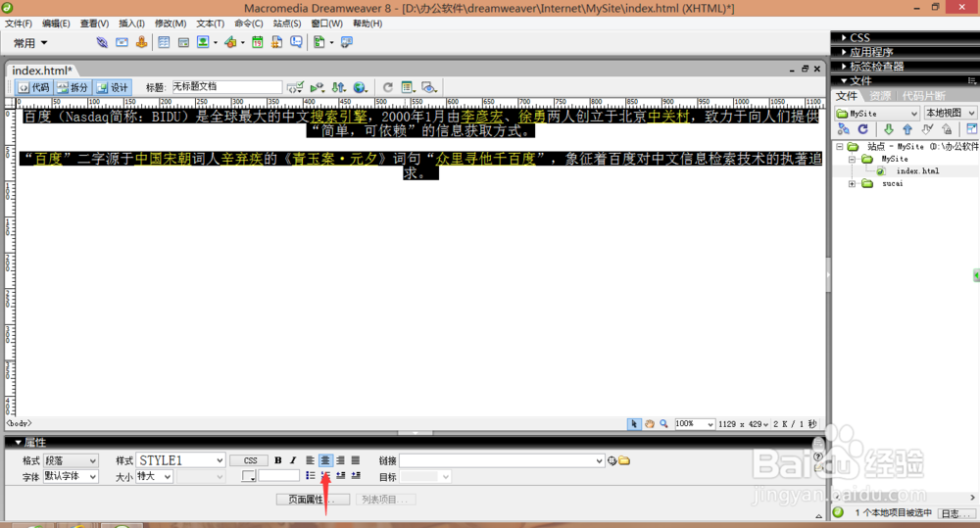Image resolution: width=980 pixels, height=528 pixels.
Task: Insert a named anchor icon
Action: (142, 42)
